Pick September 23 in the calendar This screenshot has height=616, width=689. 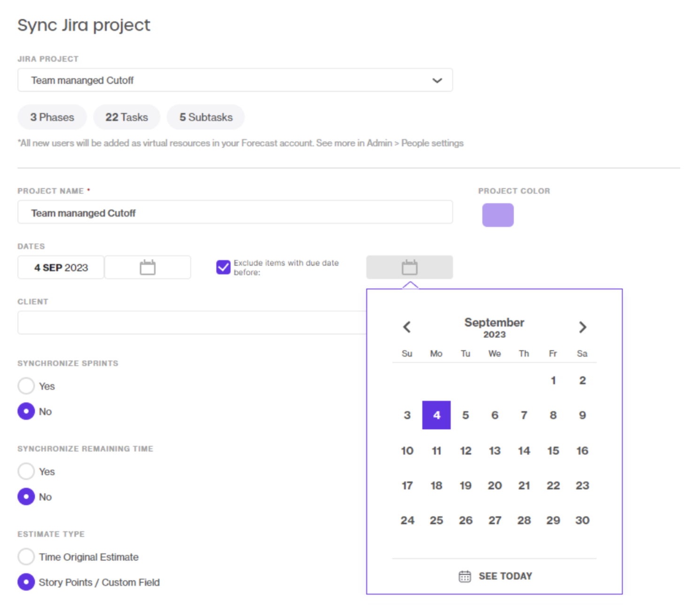point(582,485)
